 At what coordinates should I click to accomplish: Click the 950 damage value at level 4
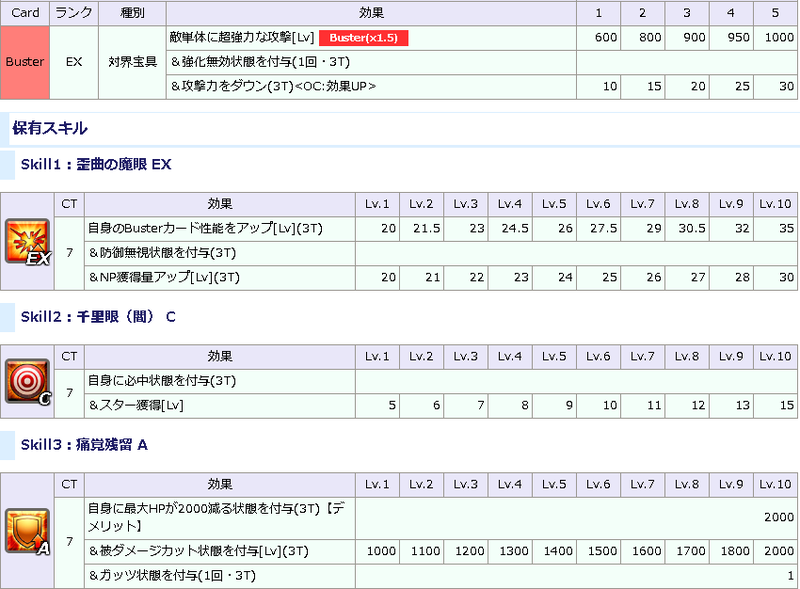point(738,38)
